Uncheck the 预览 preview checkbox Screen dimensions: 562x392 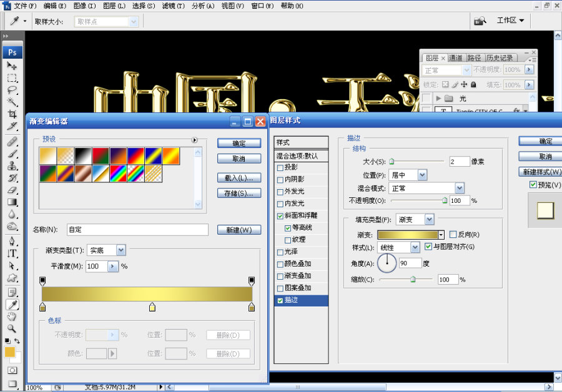(533, 185)
